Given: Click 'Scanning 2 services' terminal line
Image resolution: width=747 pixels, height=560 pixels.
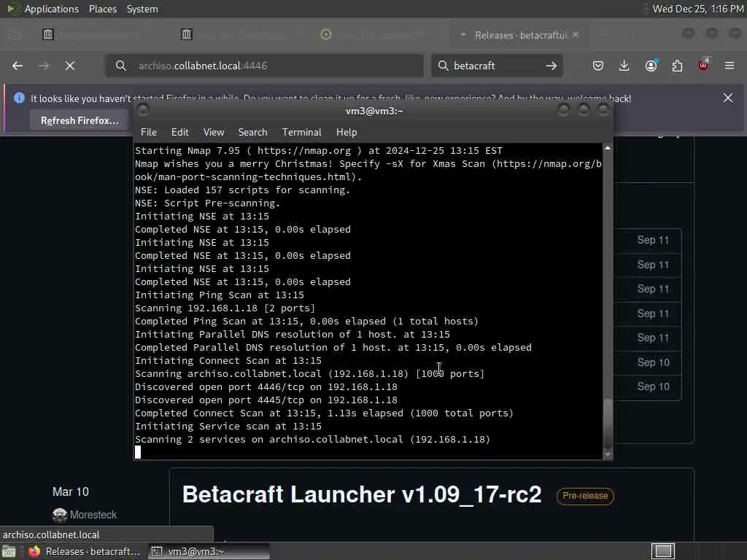Looking at the screenshot, I should point(312,440).
